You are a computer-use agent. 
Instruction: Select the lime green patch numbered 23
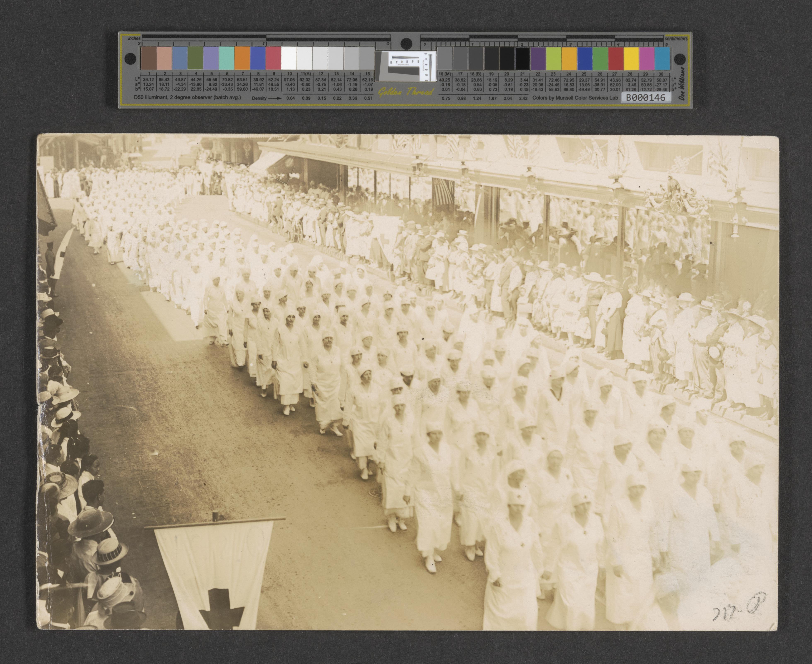click(553, 58)
